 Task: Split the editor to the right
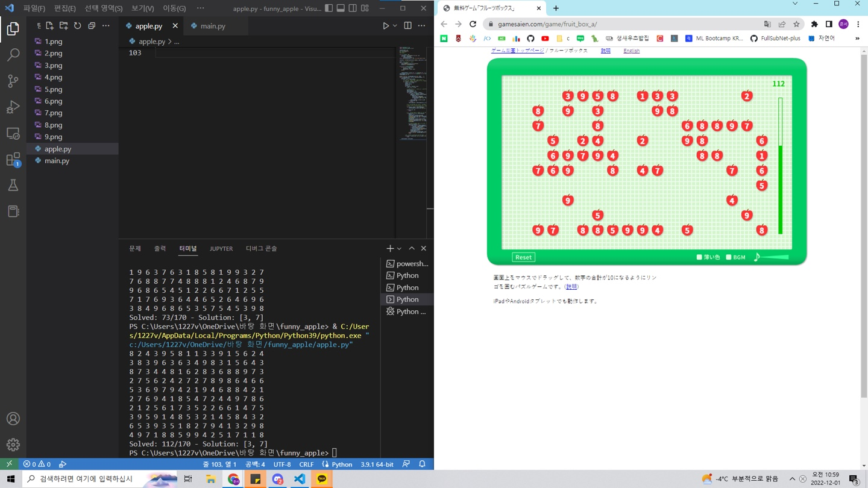click(408, 26)
